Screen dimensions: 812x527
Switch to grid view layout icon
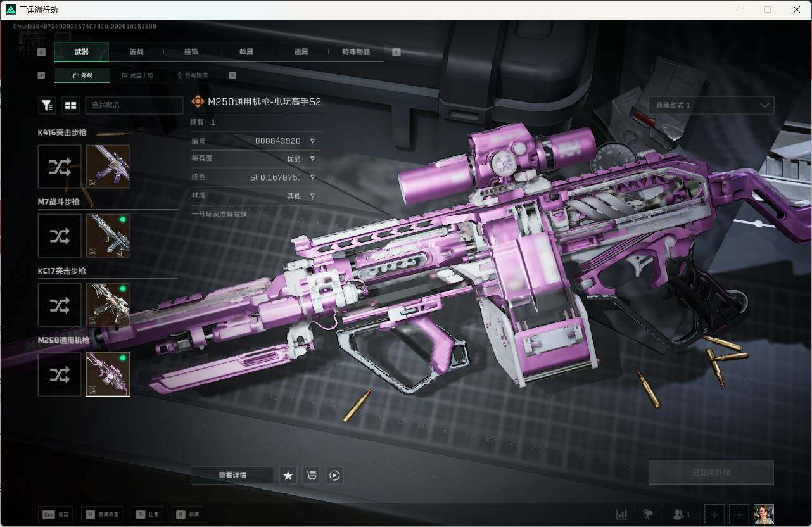pos(70,105)
